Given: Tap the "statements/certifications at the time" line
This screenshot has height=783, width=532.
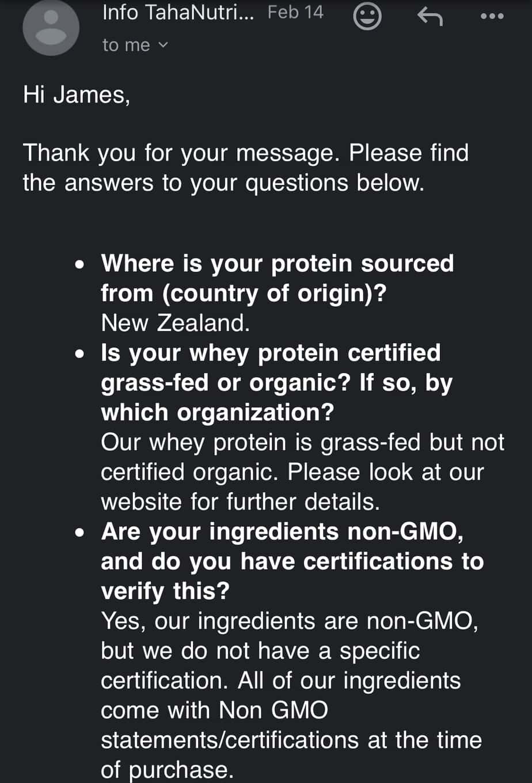Looking at the screenshot, I should click(291, 740).
